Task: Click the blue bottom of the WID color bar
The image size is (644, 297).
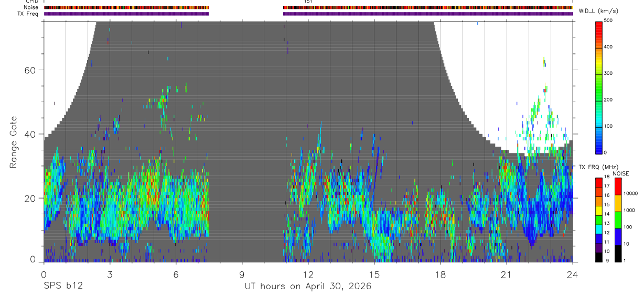Action: pyautogui.click(x=599, y=147)
